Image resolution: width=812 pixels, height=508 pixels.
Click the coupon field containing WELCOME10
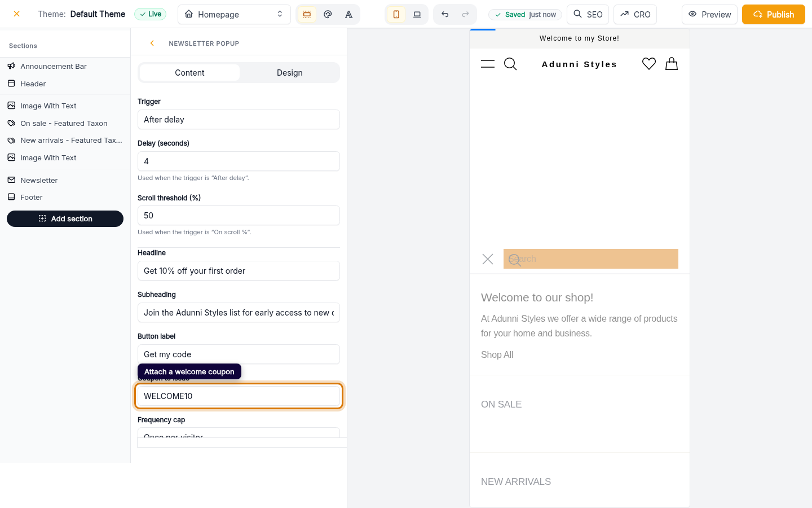(239, 396)
